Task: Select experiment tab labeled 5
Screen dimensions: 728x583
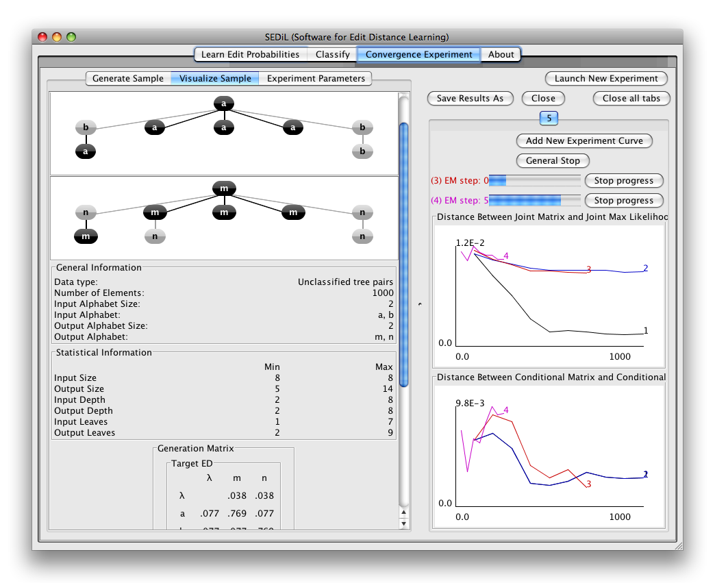Action: click(x=549, y=118)
